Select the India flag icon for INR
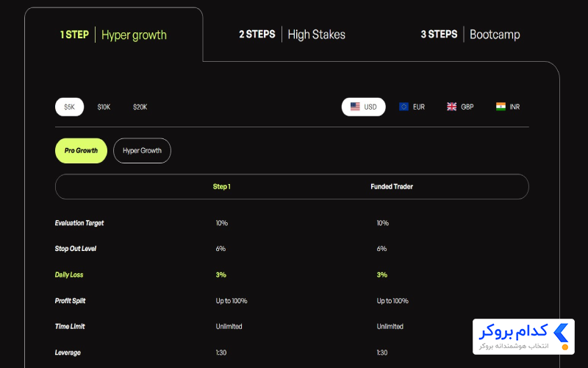Viewport: 588px width, 368px height. [x=501, y=107]
